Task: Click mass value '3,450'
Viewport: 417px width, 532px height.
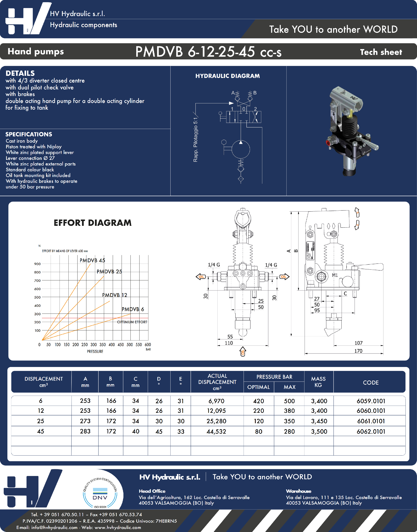Action: point(319,421)
